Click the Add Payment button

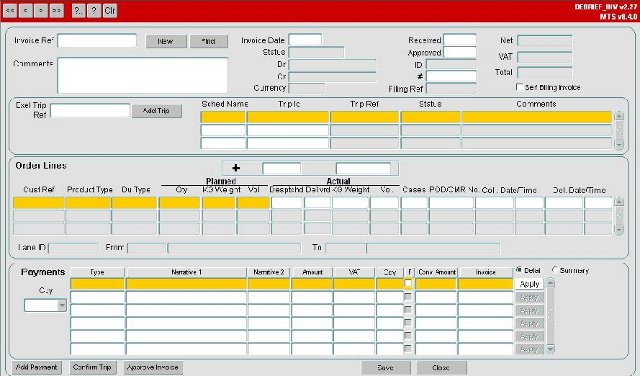tap(37, 367)
